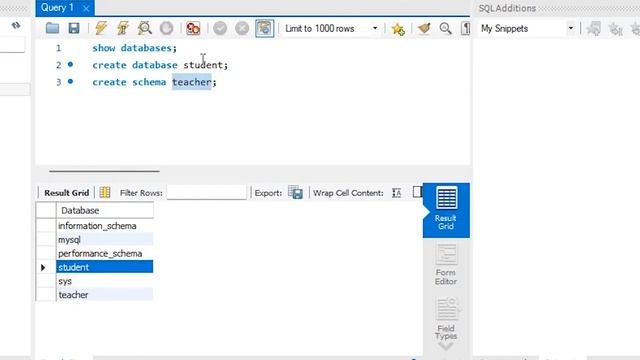The height and width of the screenshot is (360, 640).
Task: Click the statement marker dot on line 2
Action: point(70,64)
